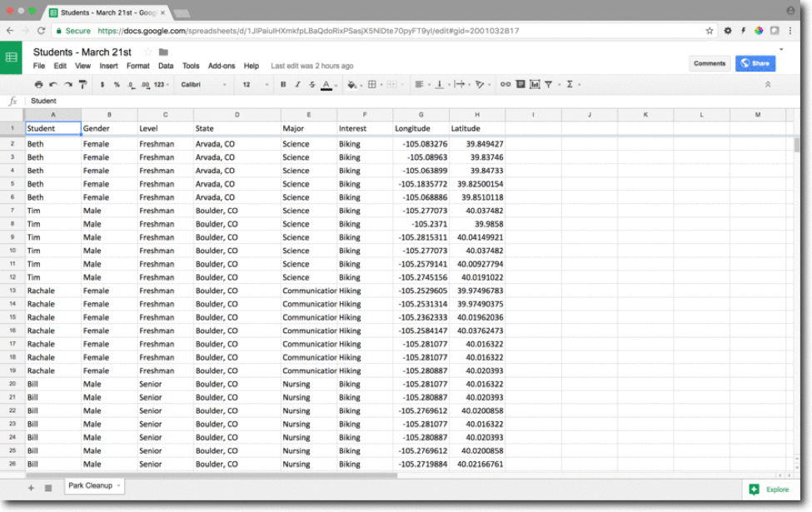Viewport: 812px width, 512px height.
Task: Click the document title Students - March 21st
Action: tap(82, 52)
